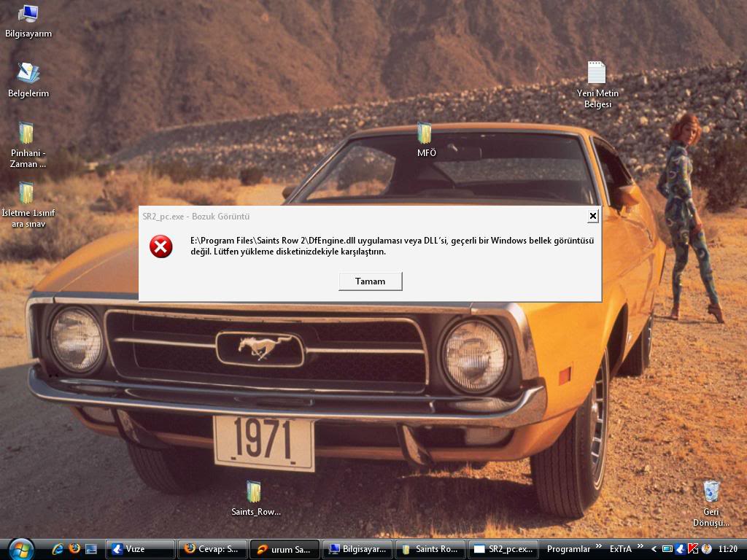Open the Yeni Metin Belgesi text file
Screen dimensions: 747x560
coord(597,73)
